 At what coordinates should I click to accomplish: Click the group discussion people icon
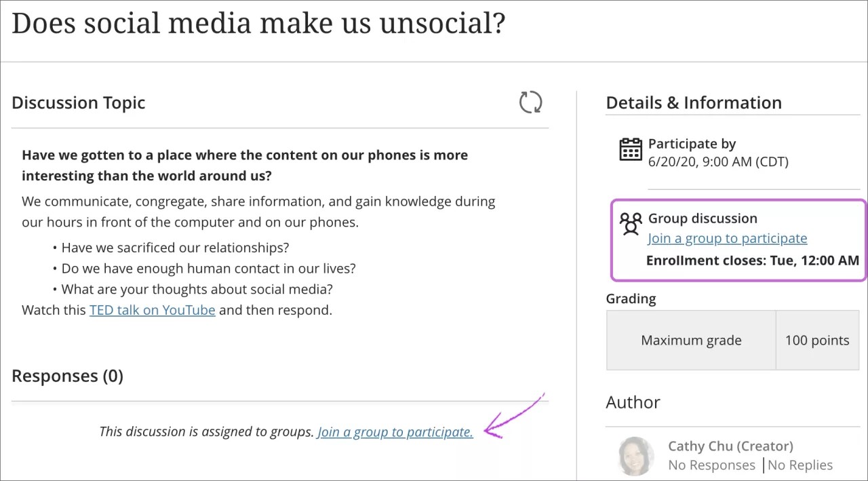pos(630,223)
